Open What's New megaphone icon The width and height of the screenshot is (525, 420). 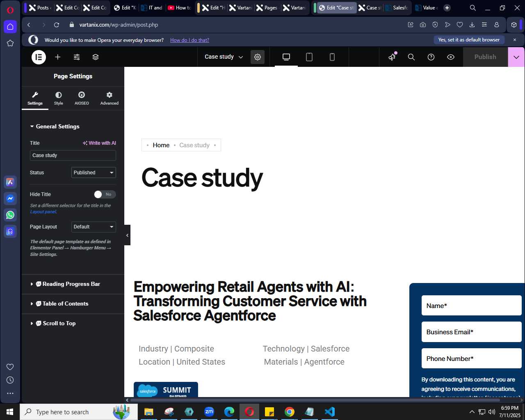tap(392, 57)
